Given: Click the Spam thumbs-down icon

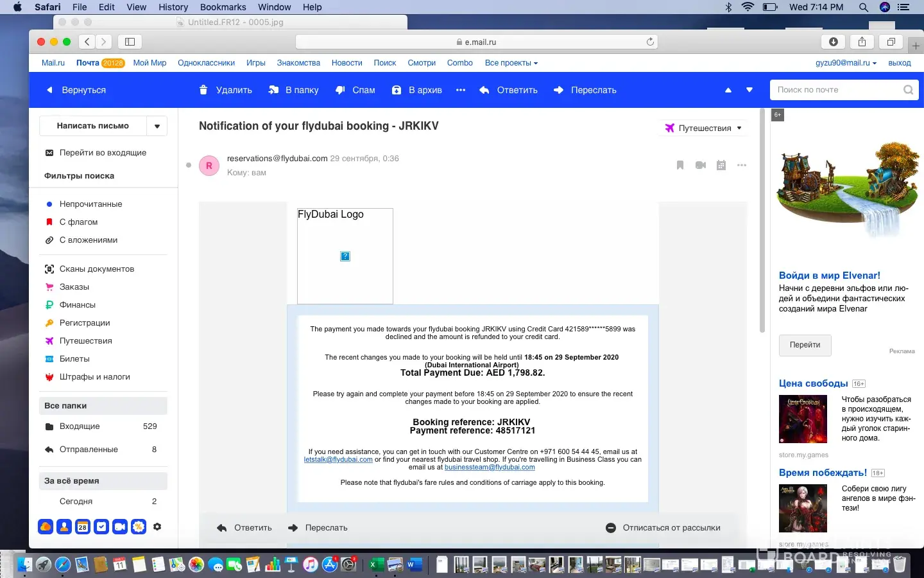Looking at the screenshot, I should (341, 90).
